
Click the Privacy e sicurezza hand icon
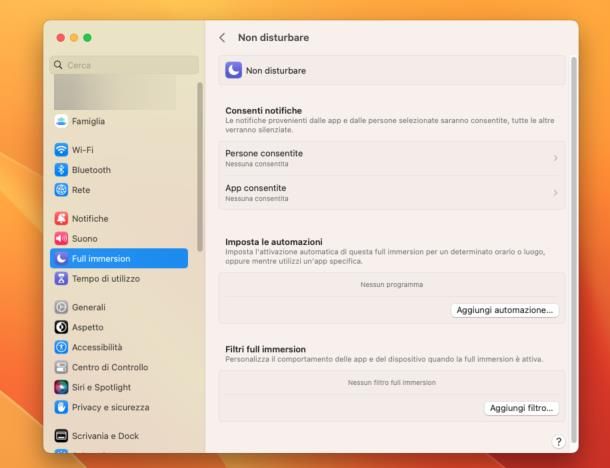(x=61, y=407)
